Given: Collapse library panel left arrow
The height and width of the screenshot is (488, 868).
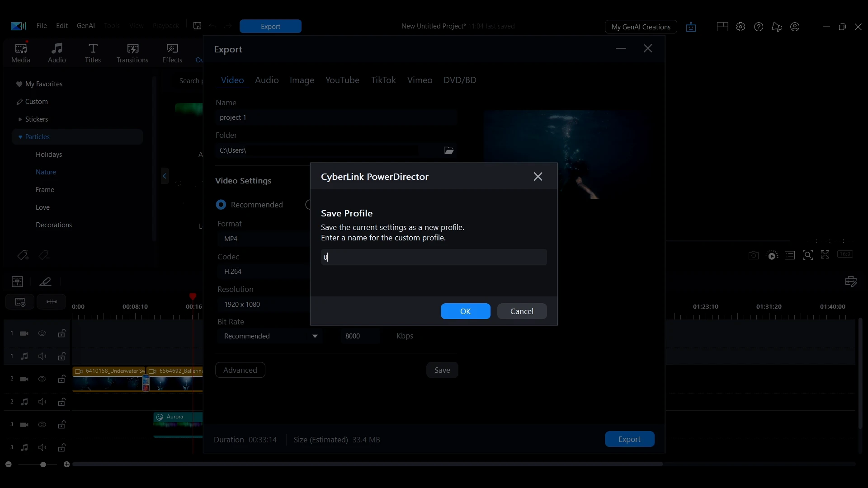Looking at the screenshot, I should [x=165, y=176].
